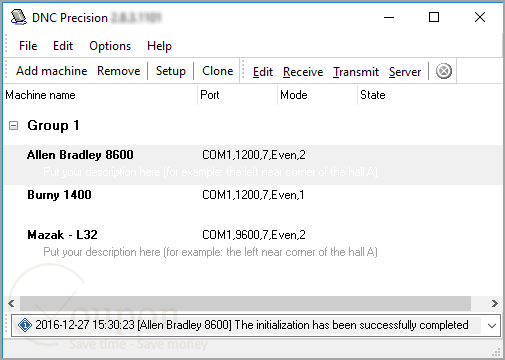Click the horizontal scrollbar left arrow

point(11,303)
